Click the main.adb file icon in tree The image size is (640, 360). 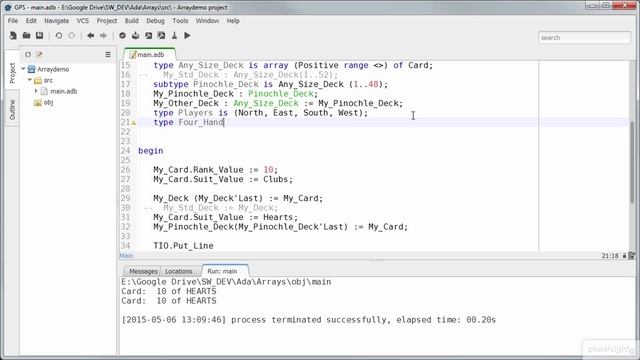[44, 91]
